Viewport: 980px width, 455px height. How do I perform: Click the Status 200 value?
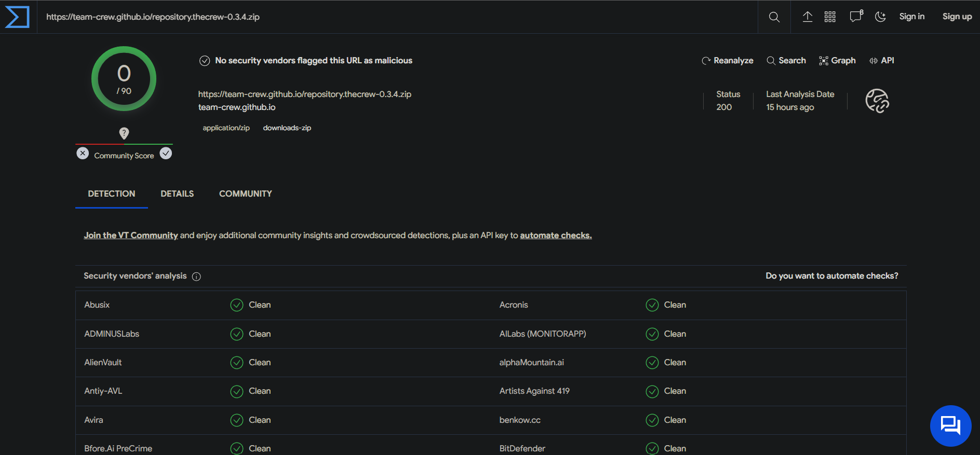[x=724, y=107]
